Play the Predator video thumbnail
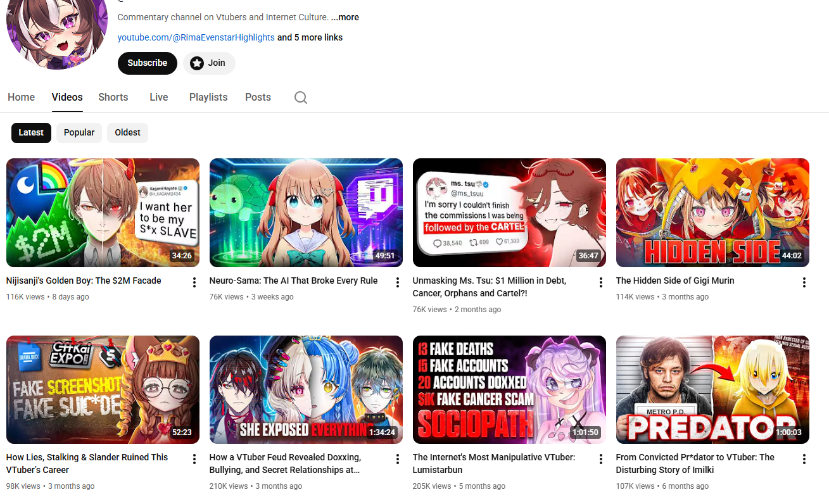 (x=712, y=389)
